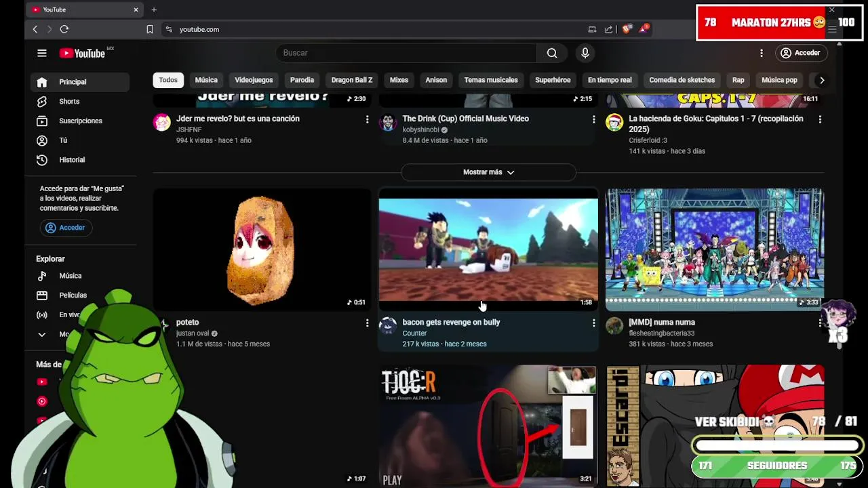Select the Dragon Ball Z filter chip
This screenshot has height=488, width=868.
coord(352,80)
